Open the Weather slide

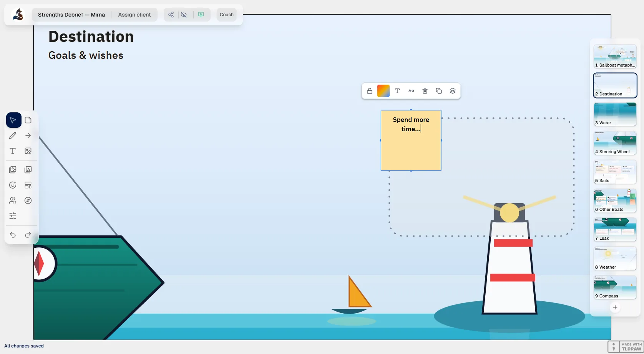click(615, 259)
